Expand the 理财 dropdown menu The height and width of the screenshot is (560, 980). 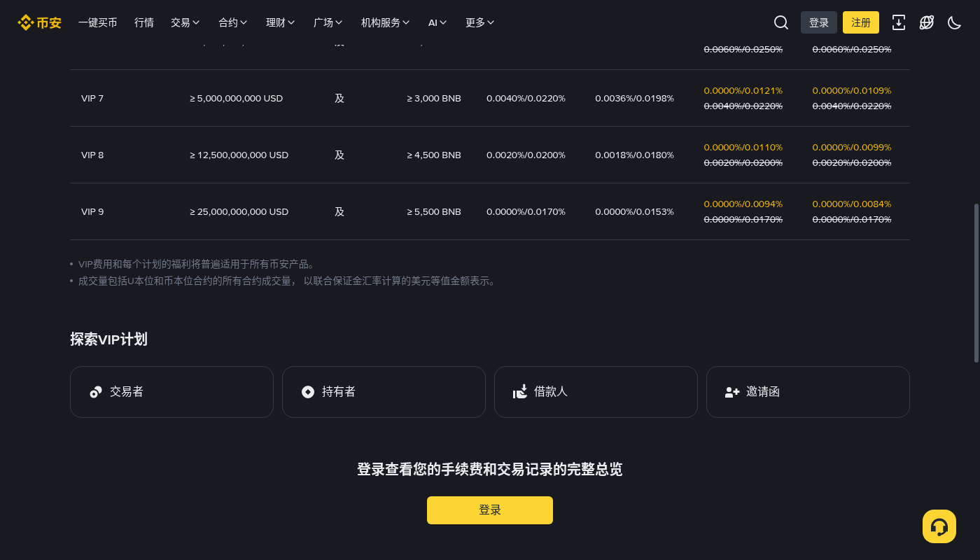pyautogui.click(x=281, y=22)
